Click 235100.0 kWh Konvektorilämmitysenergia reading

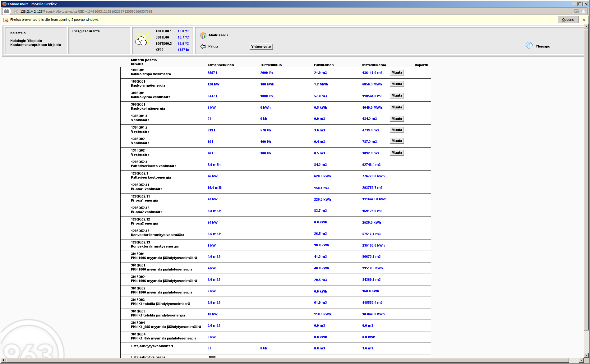point(373,245)
